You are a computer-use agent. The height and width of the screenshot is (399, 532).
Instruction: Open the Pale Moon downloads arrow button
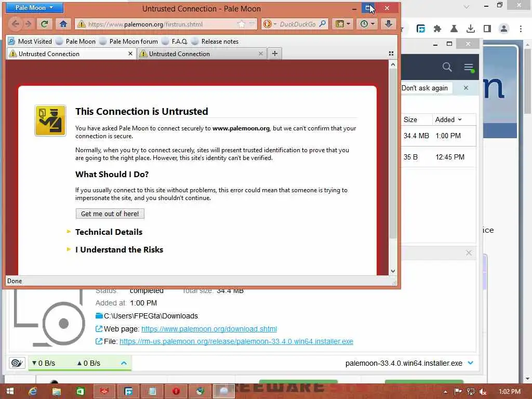click(389, 24)
